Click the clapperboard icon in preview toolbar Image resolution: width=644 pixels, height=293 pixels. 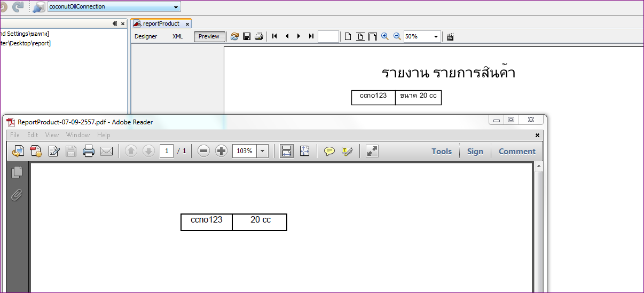(x=450, y=36)
